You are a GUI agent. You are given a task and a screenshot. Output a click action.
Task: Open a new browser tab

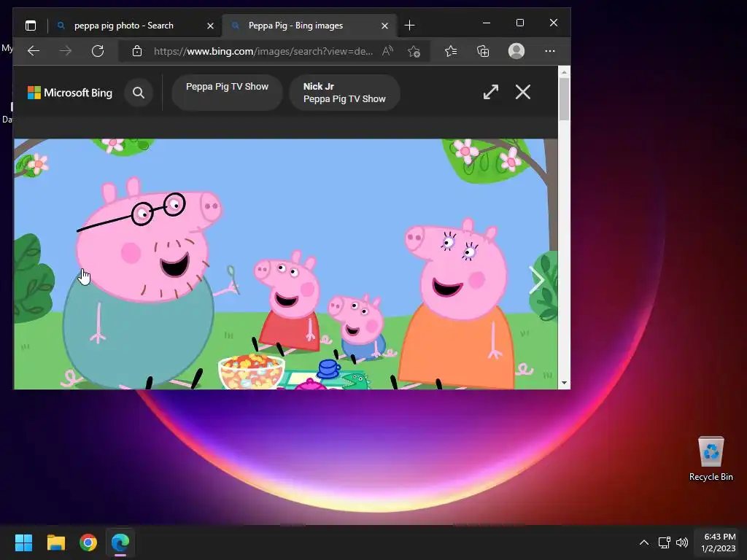tap(409, 26)
